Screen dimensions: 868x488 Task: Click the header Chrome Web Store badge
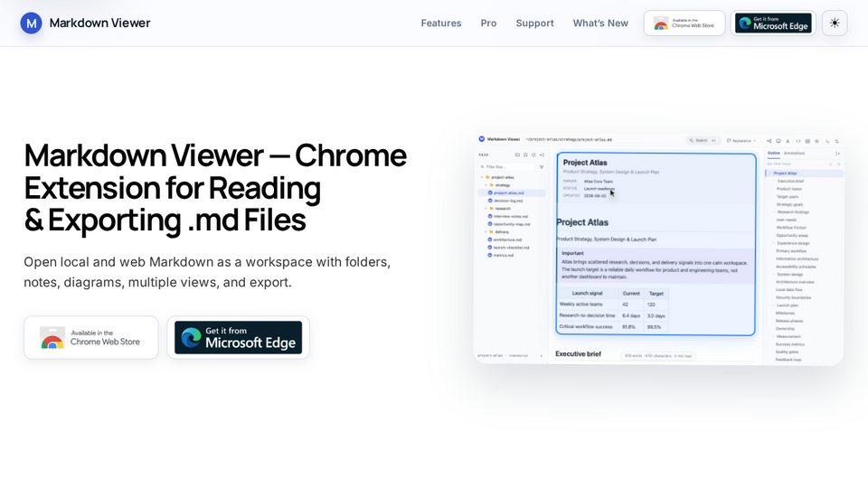pyautogui.click(x=684, y=23)
